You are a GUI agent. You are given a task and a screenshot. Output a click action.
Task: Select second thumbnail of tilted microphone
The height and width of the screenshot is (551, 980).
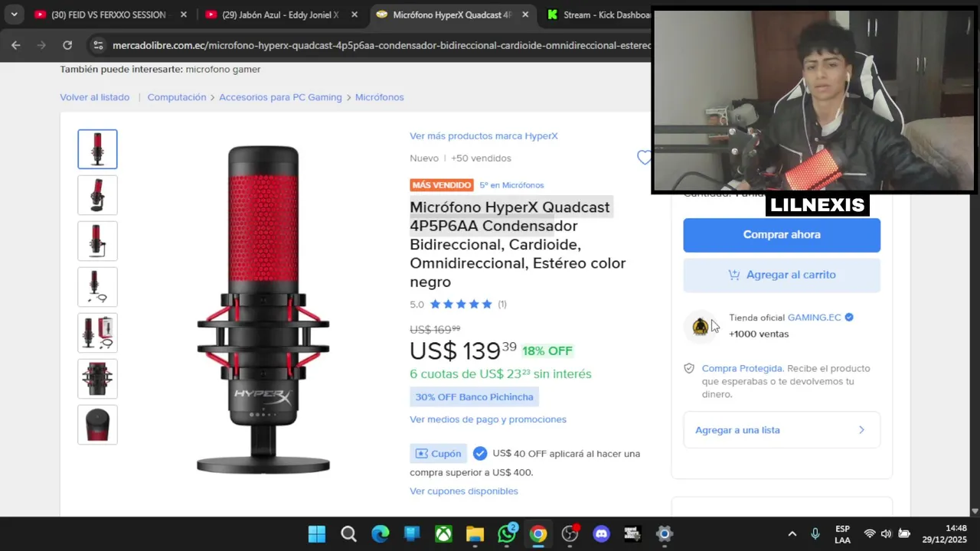pos(97,195)
